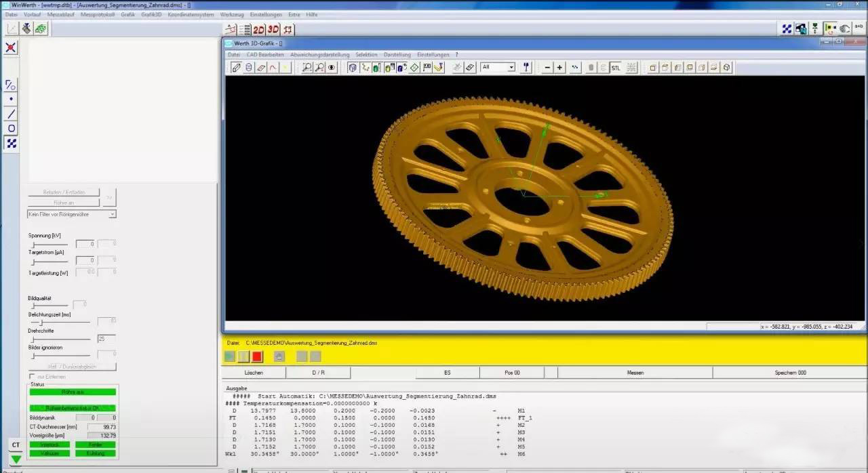868x473 pixels.
Task: Click the M6 entry in Ausgabe output
Action: (x=521, y=453)
